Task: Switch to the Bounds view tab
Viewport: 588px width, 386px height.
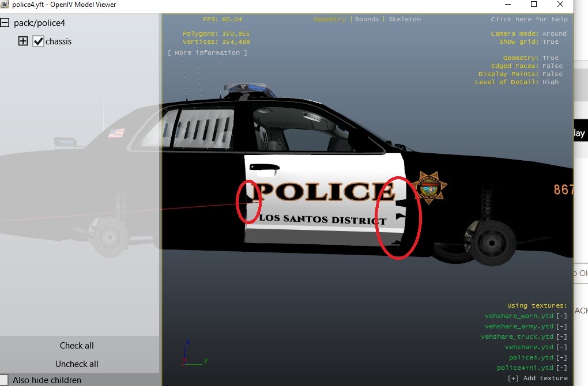Action: (367, 19)
